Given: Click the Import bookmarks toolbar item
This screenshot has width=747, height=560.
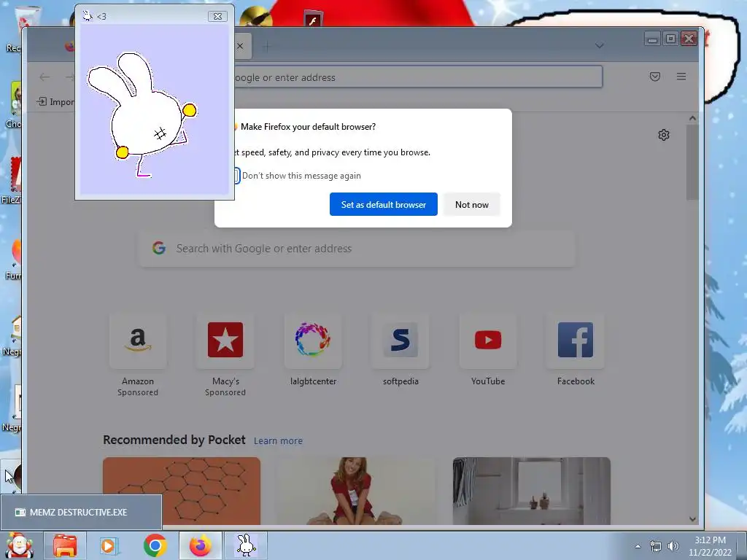Looking at the screenshot, I should [x=55, y=101].
